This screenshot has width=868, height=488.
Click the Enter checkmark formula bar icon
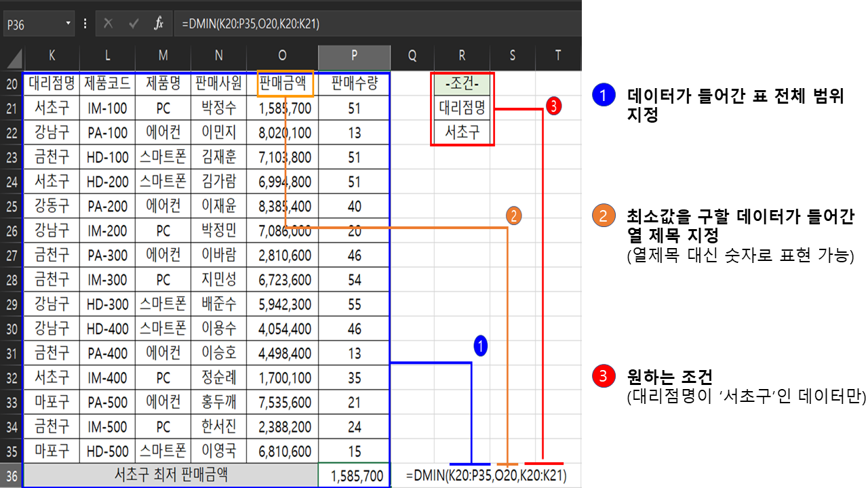tap(134, 24)
